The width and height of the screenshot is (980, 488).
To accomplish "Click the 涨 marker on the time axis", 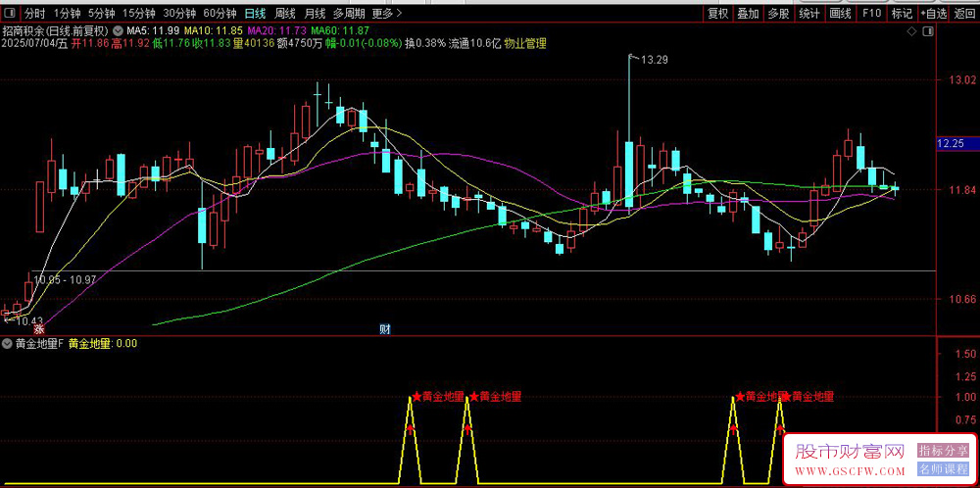I will click(39, 329).
